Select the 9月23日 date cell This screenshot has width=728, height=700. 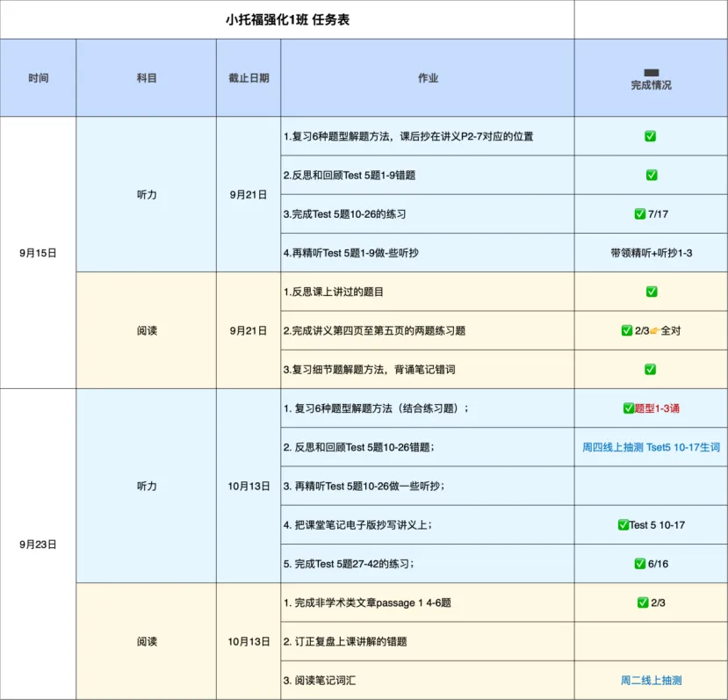pos(38,544)
